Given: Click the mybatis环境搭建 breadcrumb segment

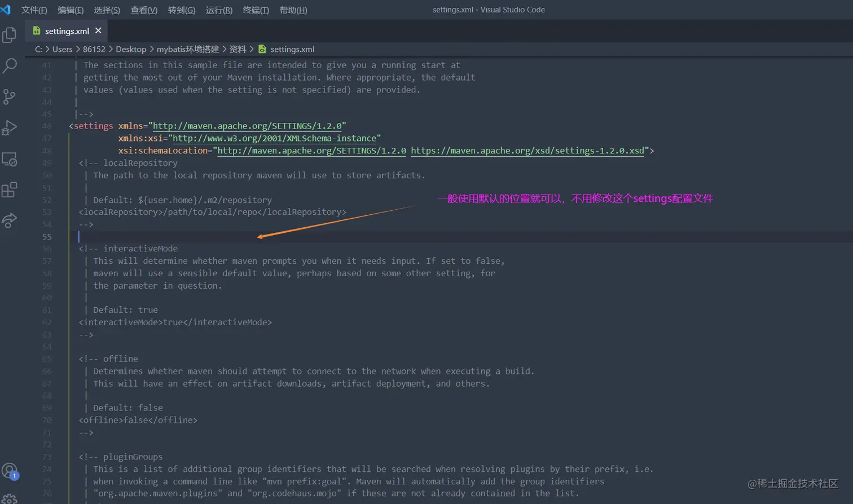Looking at the screenshot, I should [188, 49].
